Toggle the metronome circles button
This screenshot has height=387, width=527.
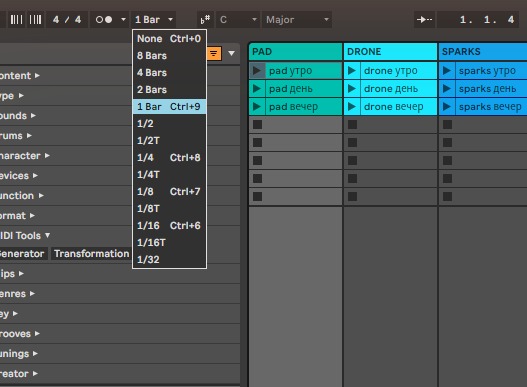(x=104, y=20)
